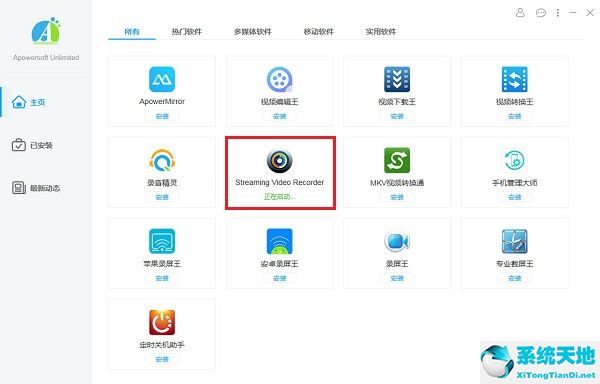
Task: Click the 录音精灵 headphone icon
Action: tap(162, 160)
